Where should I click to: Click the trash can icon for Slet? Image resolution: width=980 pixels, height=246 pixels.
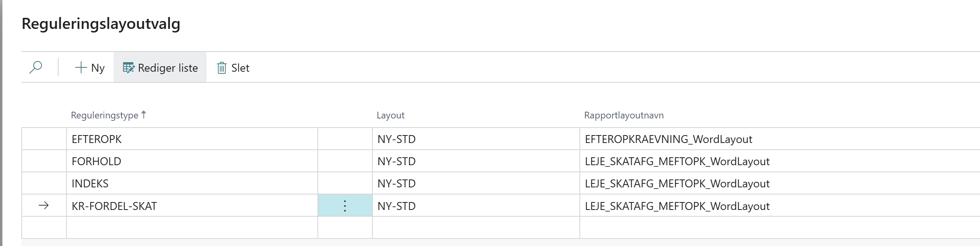(222, 68)
